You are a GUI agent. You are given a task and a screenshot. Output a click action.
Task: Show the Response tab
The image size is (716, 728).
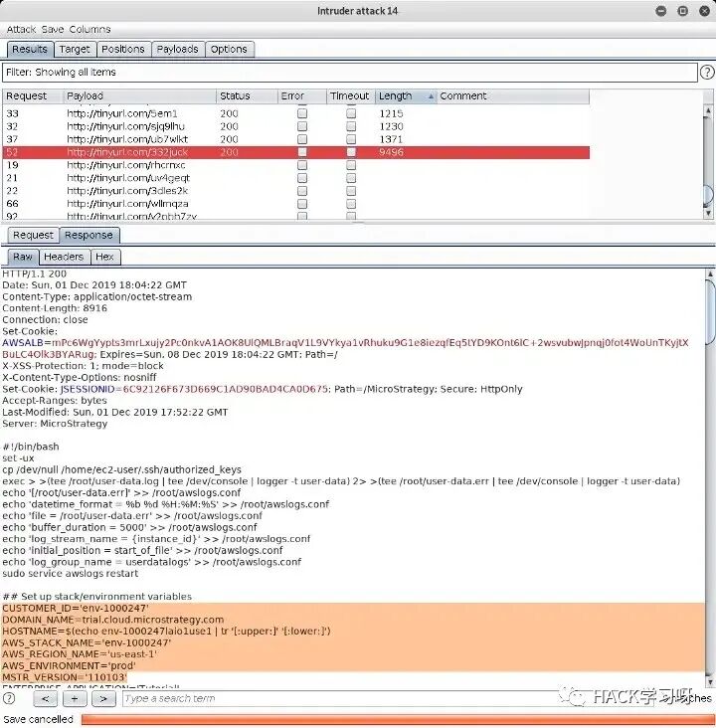click(x=89, y=235)
